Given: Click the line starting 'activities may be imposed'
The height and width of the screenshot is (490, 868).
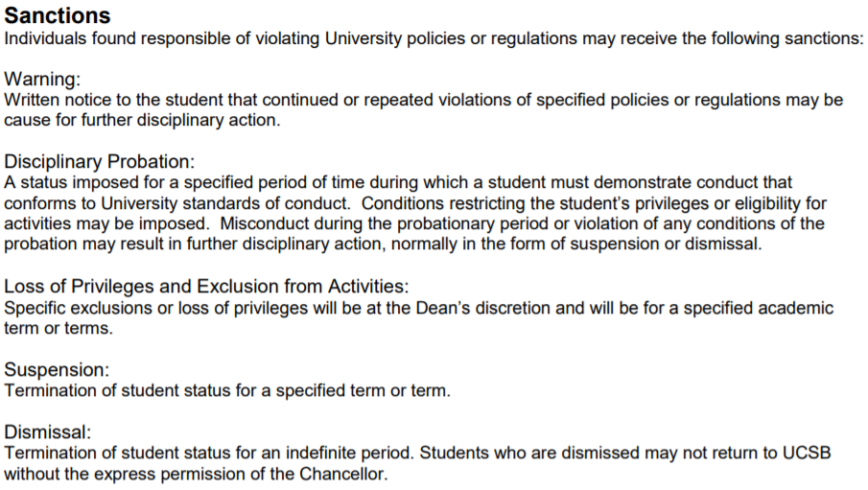Looking at the screenshot, I should (413, 223).
